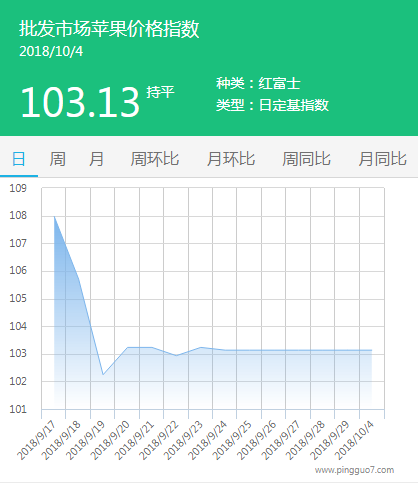418x483 pixels.
Task: Click the x-axis label 2018/9/17
Action: point(36,441)
